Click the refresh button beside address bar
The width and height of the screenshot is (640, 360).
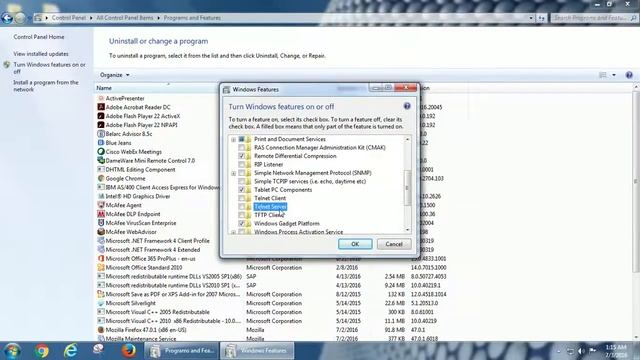[541, 18]
